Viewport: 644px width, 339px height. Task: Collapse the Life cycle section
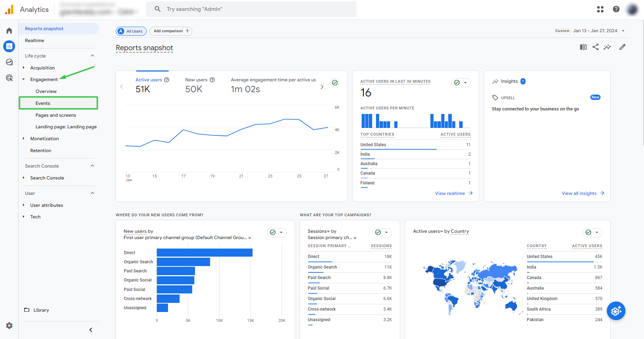(x=93, y=56)
